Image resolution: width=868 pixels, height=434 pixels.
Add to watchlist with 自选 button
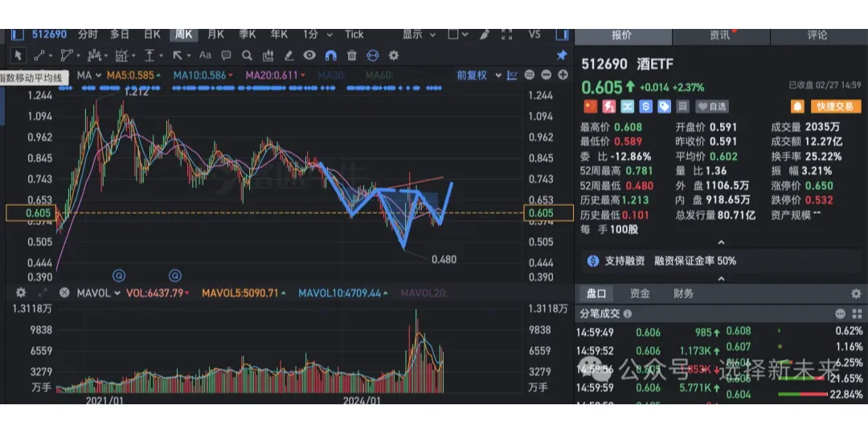pos(712,106)
